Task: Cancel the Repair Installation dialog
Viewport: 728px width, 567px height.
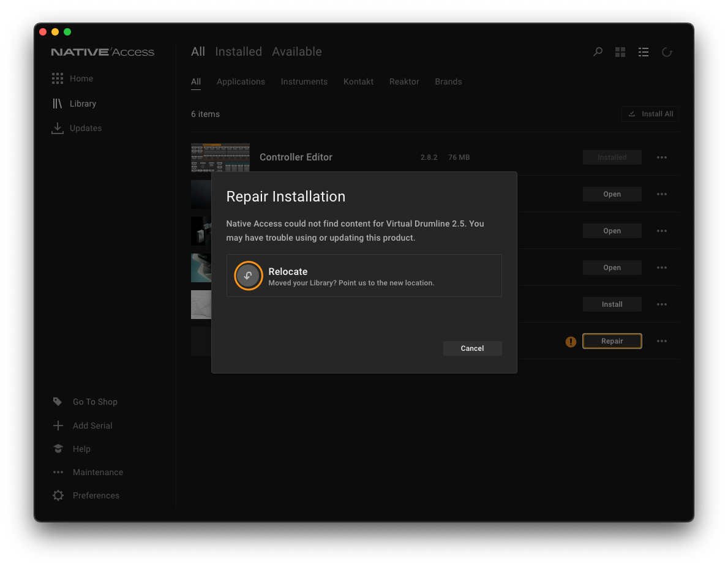Action: [x=472, y=348]
